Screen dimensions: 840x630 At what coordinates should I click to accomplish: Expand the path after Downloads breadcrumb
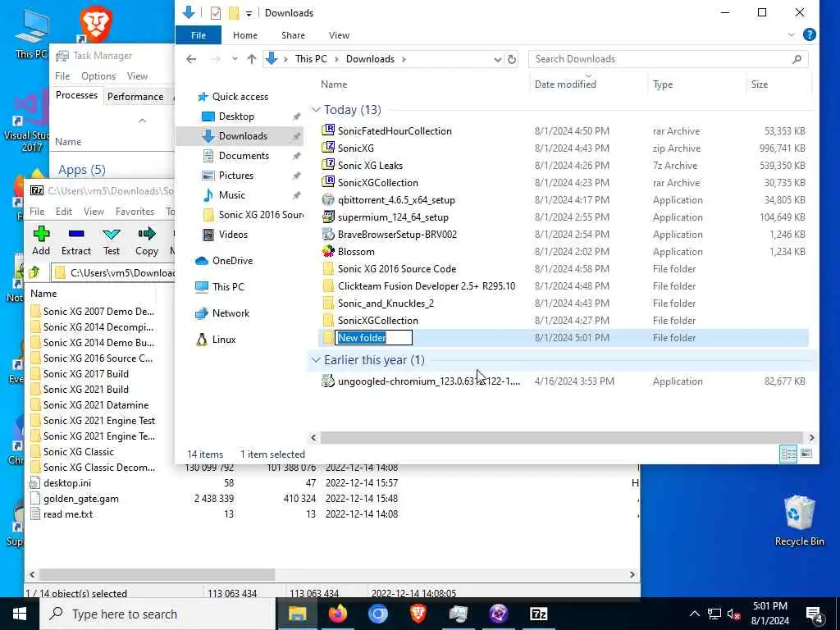pos(404,59)
